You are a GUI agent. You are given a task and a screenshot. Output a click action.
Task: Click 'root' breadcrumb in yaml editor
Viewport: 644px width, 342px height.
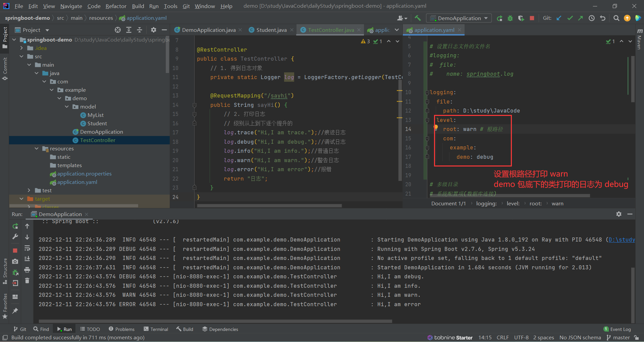(x=535, y=204)
